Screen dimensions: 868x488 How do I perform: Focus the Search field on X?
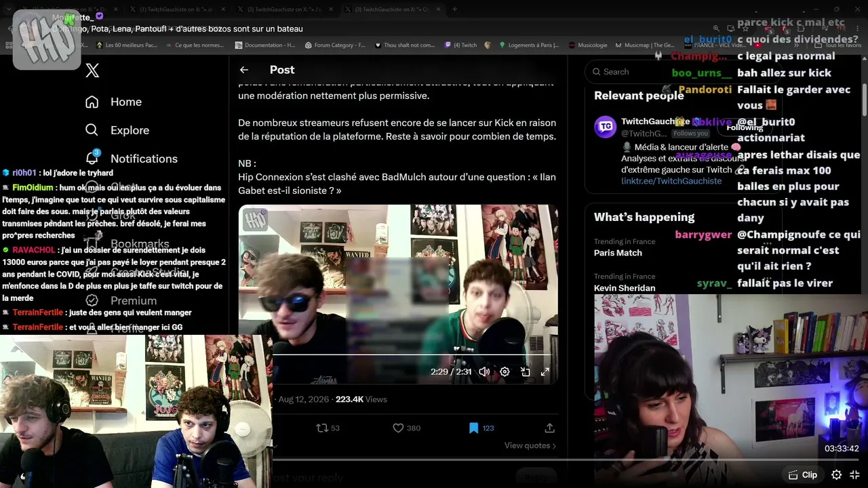coord(682,72)
